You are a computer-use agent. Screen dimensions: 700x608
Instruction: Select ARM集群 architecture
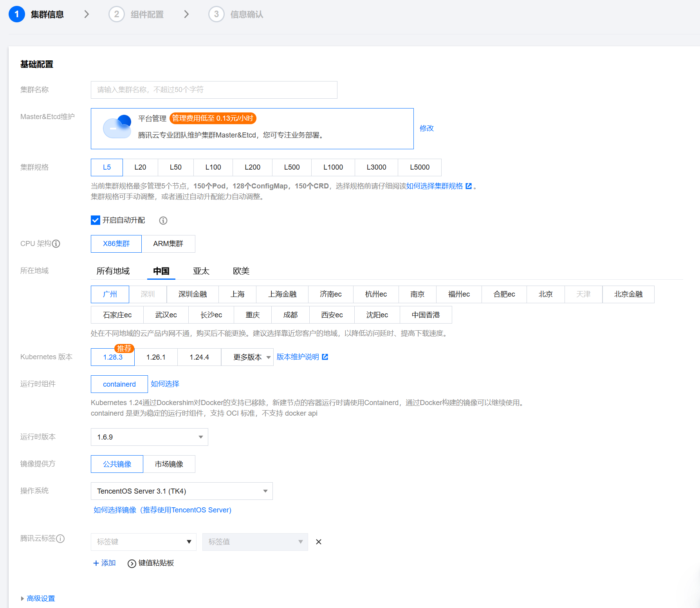(x=168, y=244)
